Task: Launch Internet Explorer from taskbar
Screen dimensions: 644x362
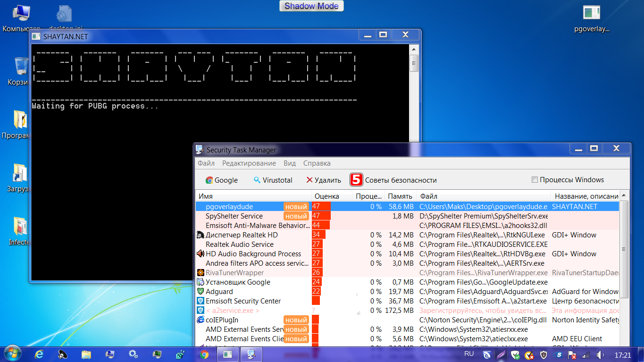Action: tap(39, 354)
